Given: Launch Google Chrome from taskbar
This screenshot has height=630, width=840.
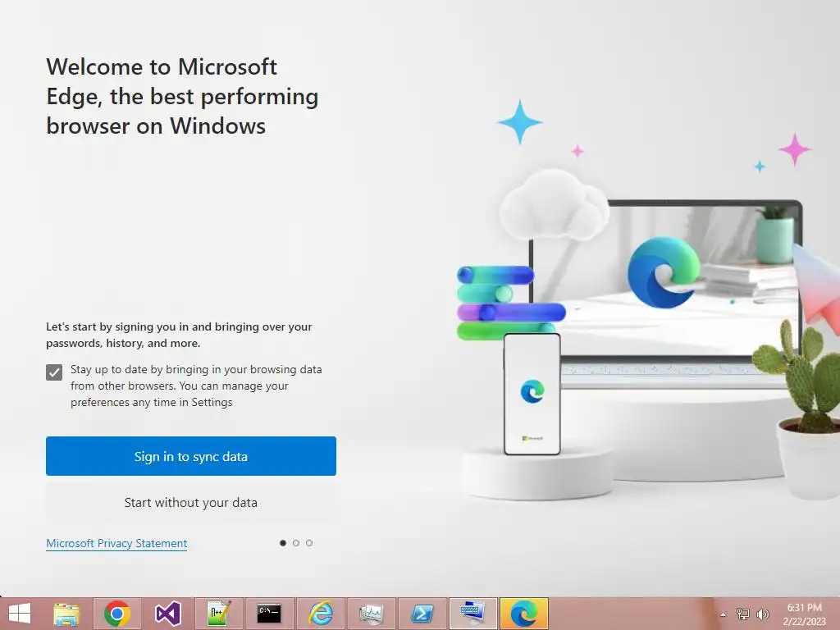Looking at the screenshot, I should 116,614.
